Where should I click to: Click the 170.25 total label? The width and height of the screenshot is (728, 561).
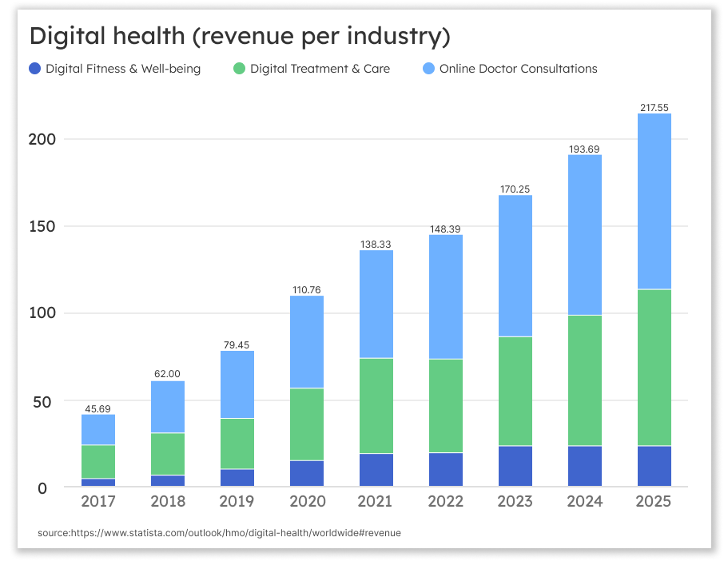click(x=515, y=189)
